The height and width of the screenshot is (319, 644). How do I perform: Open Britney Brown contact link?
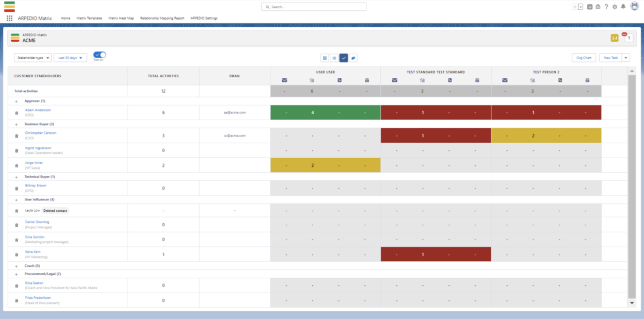tap(36, 186)
